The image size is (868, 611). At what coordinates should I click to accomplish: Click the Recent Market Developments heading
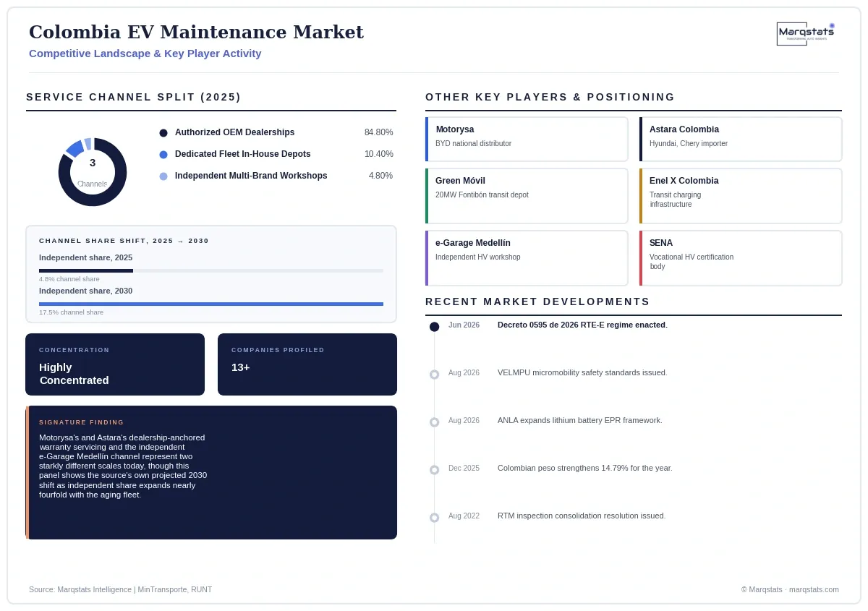538,302
